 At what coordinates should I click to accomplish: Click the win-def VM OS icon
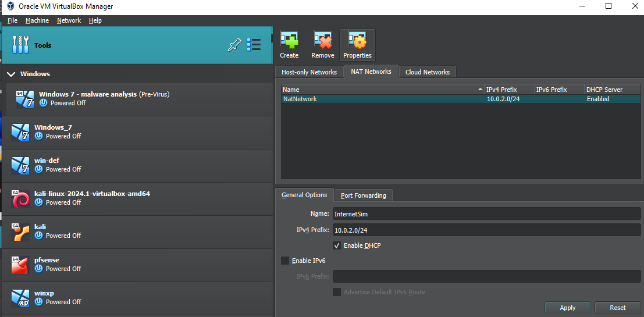[x=20, y=165]
